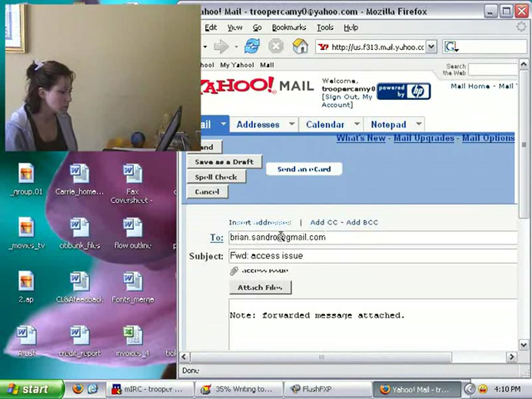Open the Help menu

pos(351,27)
